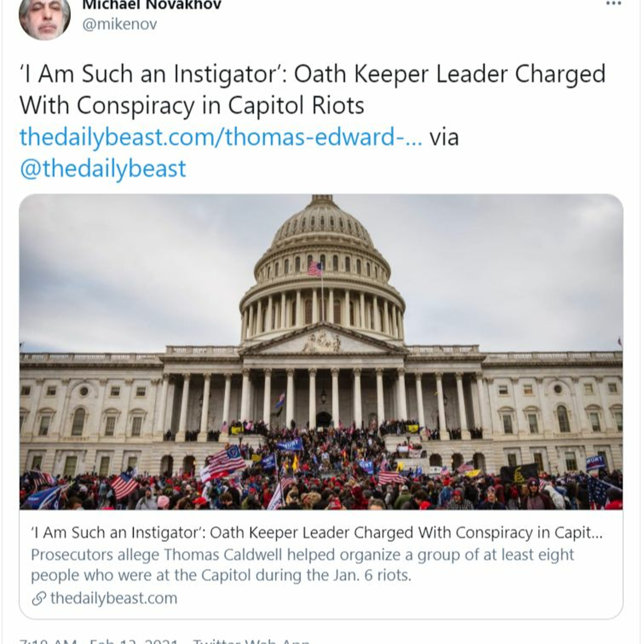The width and height of the screenshot is (644, 644).
Task: Open the tweet's more options menu
Action: tap(613, 4)
